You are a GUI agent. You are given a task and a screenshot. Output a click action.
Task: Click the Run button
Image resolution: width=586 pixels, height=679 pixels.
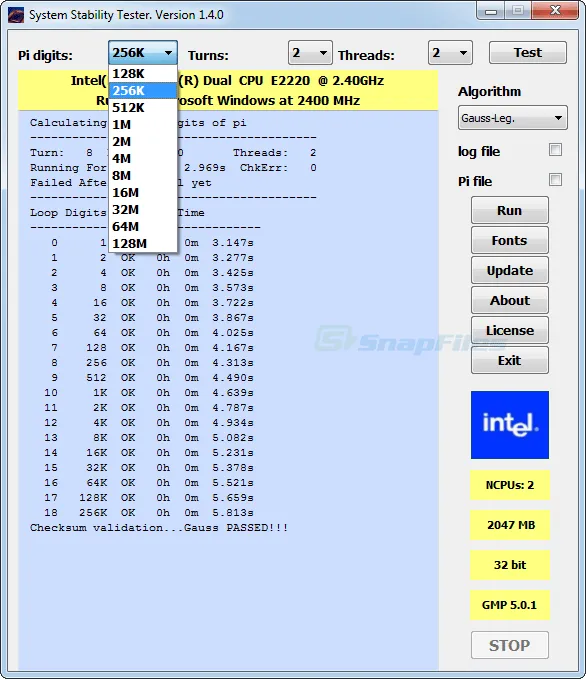click(x=510, y=210)
